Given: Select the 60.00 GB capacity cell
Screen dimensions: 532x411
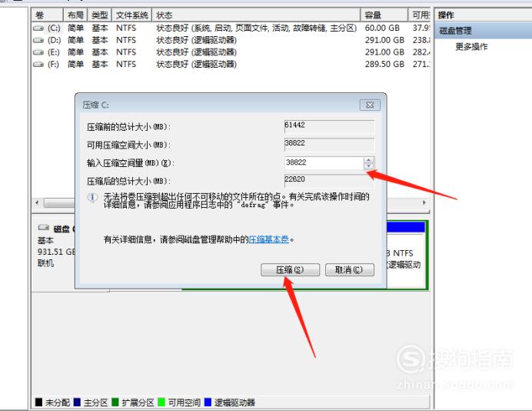Looking at the screenshot, I should point(382,28).
